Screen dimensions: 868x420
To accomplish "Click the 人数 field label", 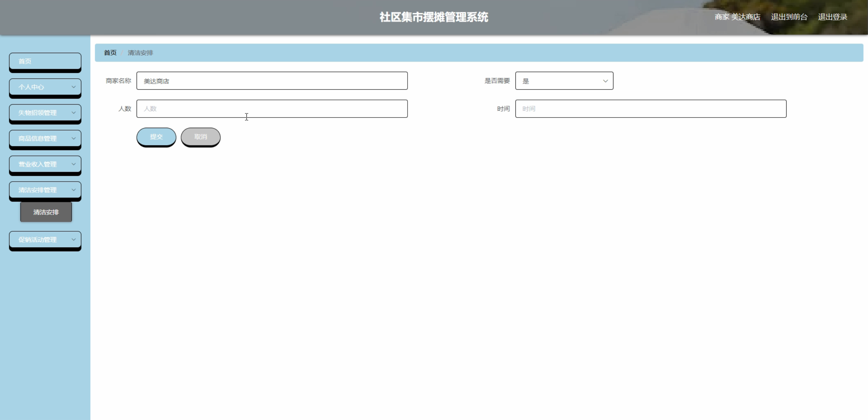I will click(x=125, y=109).
